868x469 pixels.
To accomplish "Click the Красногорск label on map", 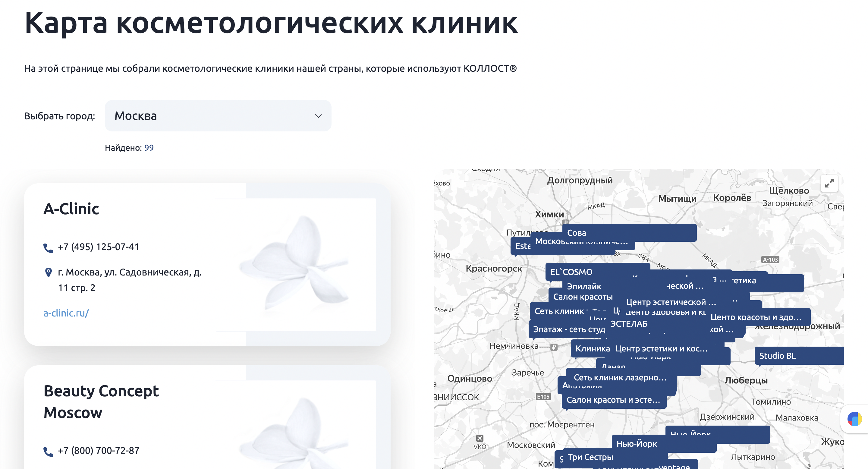I will (494, 269).
